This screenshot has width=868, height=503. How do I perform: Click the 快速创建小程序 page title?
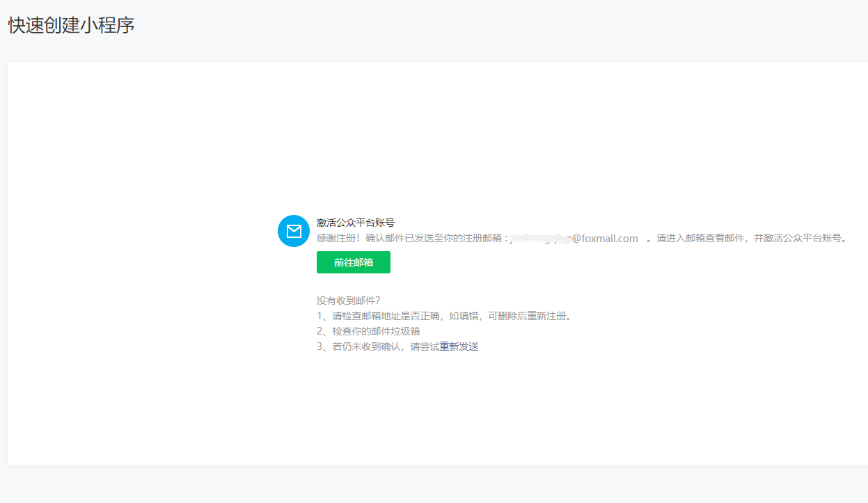[71, 26]
